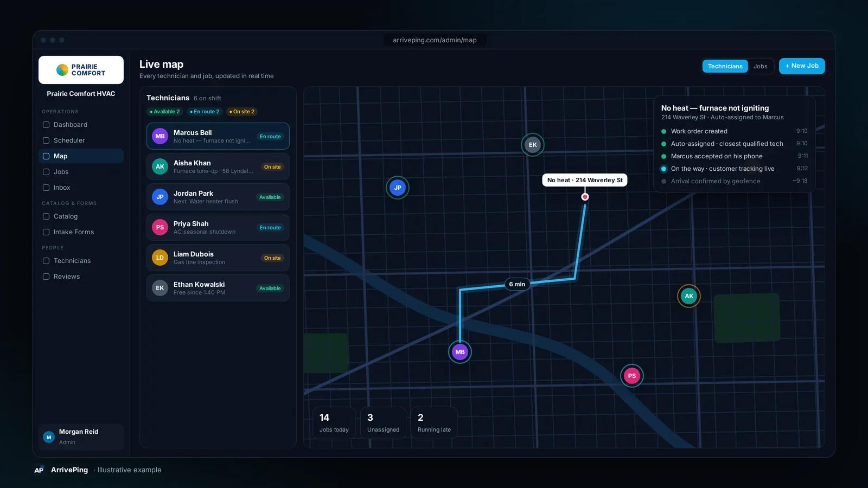Open Reviews in the sidebar
This screenshot has width=868, height=488.
click(81, 277)
